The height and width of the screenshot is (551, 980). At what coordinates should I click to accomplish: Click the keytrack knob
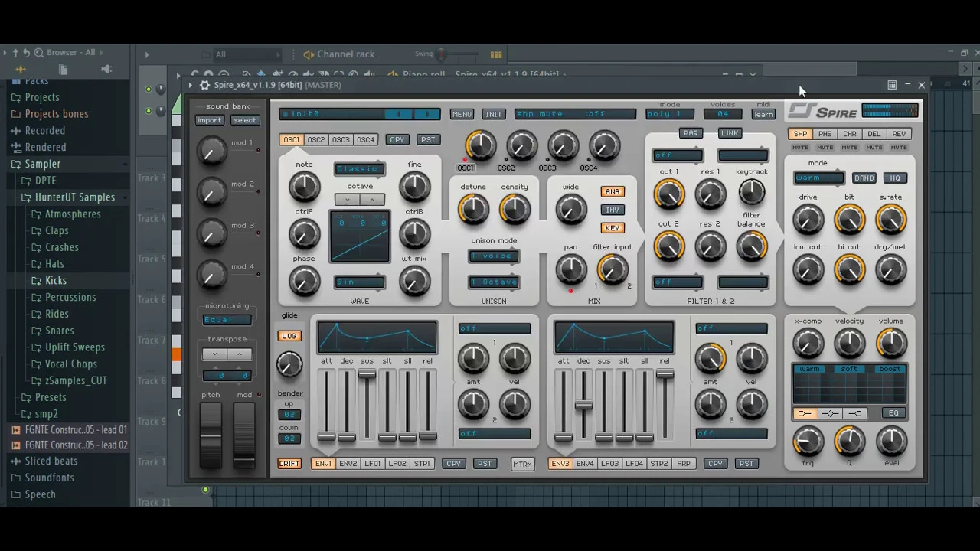click(751, 193)
